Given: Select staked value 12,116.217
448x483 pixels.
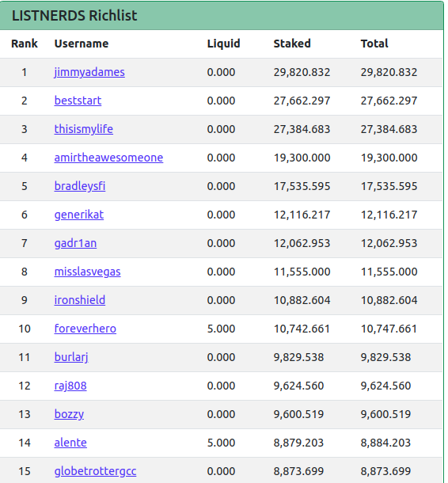Looking at the screenshot, I should coord(302,215).
